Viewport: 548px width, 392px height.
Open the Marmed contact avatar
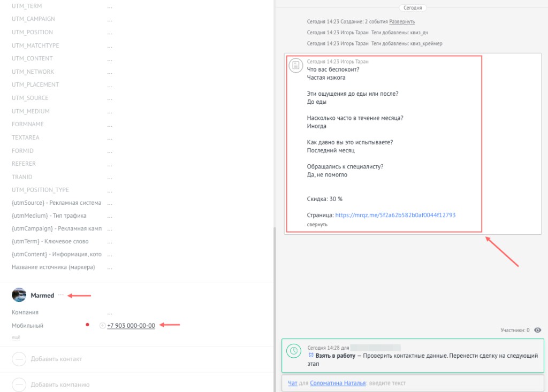coord(19,295)
